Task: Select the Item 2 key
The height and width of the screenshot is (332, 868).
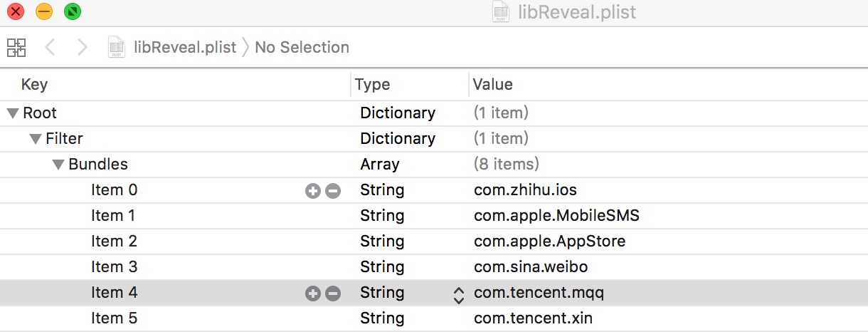Action: click(115, 242)
